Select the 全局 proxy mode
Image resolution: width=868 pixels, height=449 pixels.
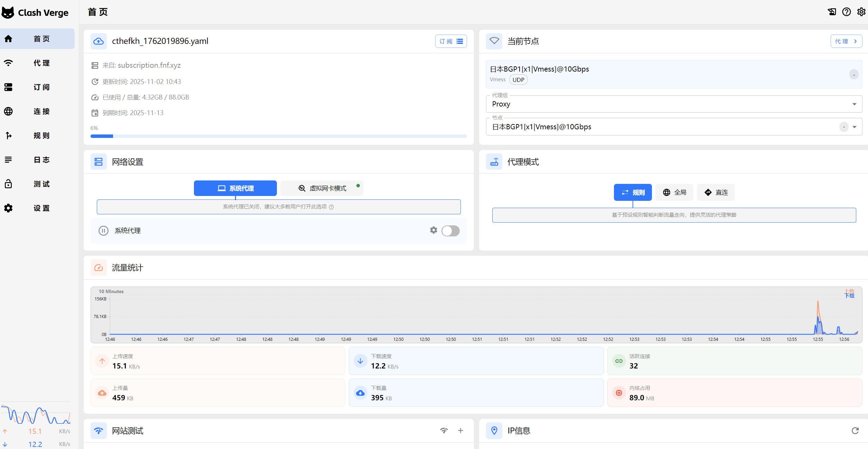674,193
